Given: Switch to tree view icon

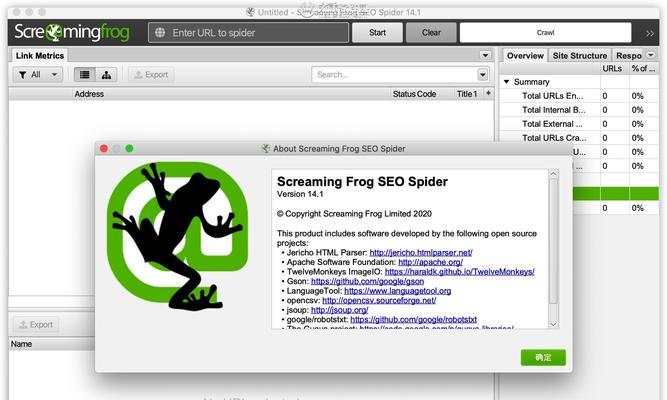Looking at the screenshot, I should coord(106,75).
